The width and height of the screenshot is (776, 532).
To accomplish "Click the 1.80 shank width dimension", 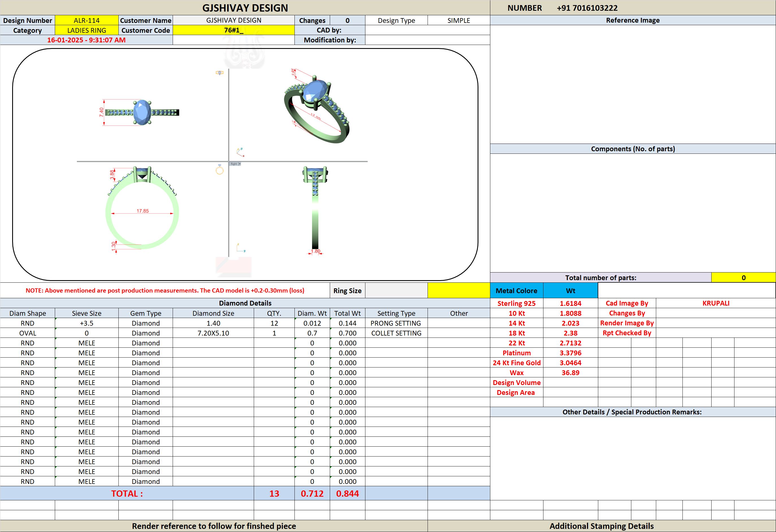I will click(316, 251).
